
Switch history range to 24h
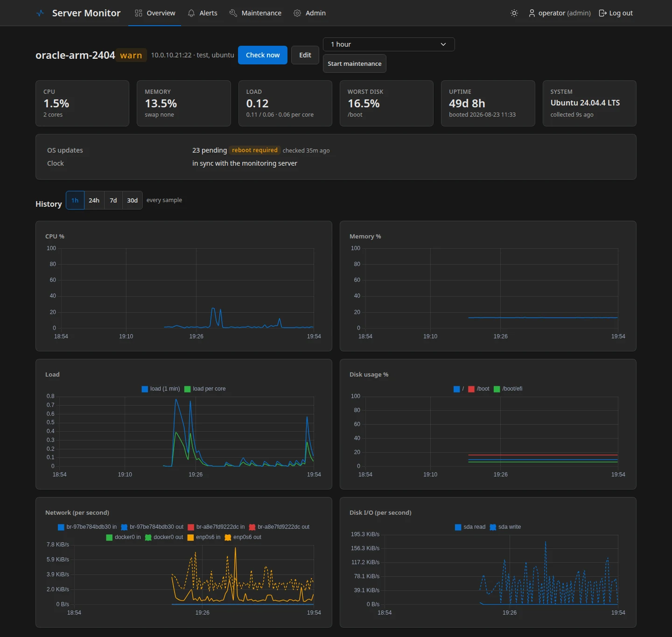(x=94, y=200)
